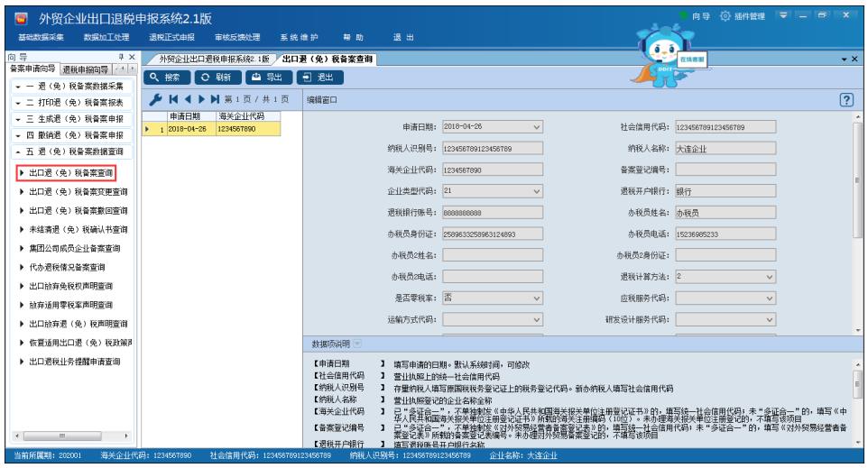Screen dimensions: 868x468
Task: Pin the 向导 panel with pushpin icon
Action: (120, 56)
